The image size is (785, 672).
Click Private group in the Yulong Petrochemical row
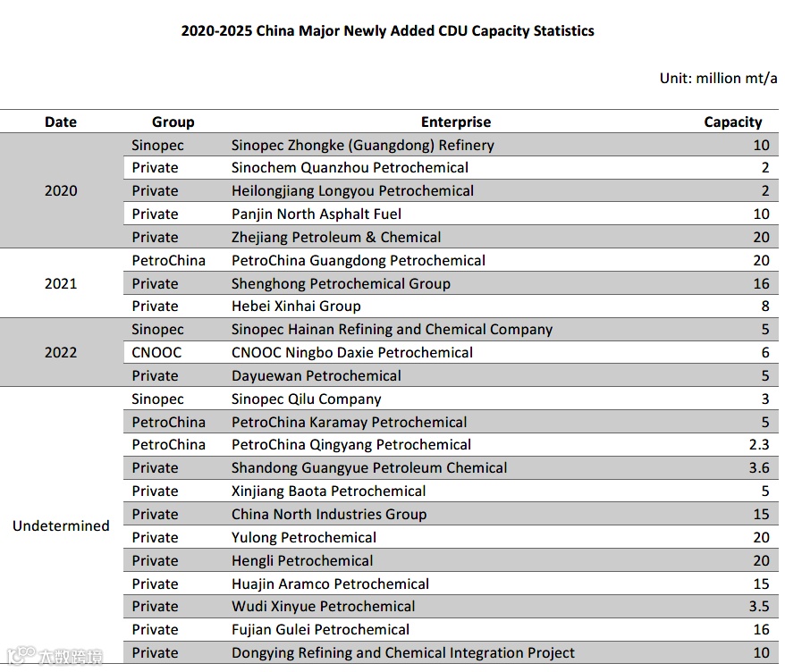(155, 538)
